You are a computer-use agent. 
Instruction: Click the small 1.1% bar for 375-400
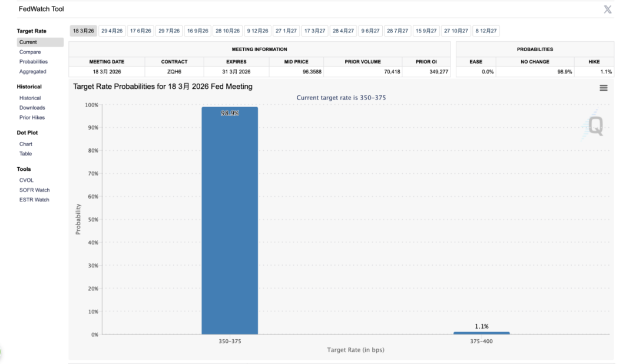click(481, 333)
